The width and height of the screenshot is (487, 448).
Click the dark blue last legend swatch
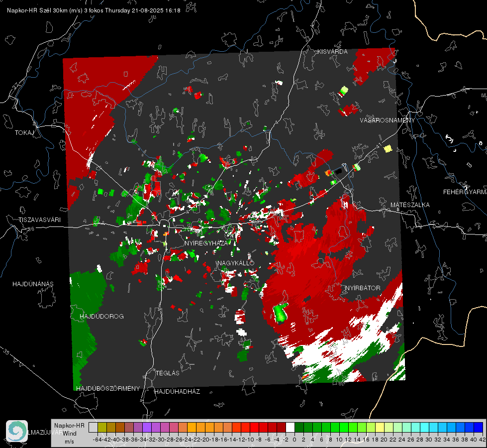coord(479,427)
